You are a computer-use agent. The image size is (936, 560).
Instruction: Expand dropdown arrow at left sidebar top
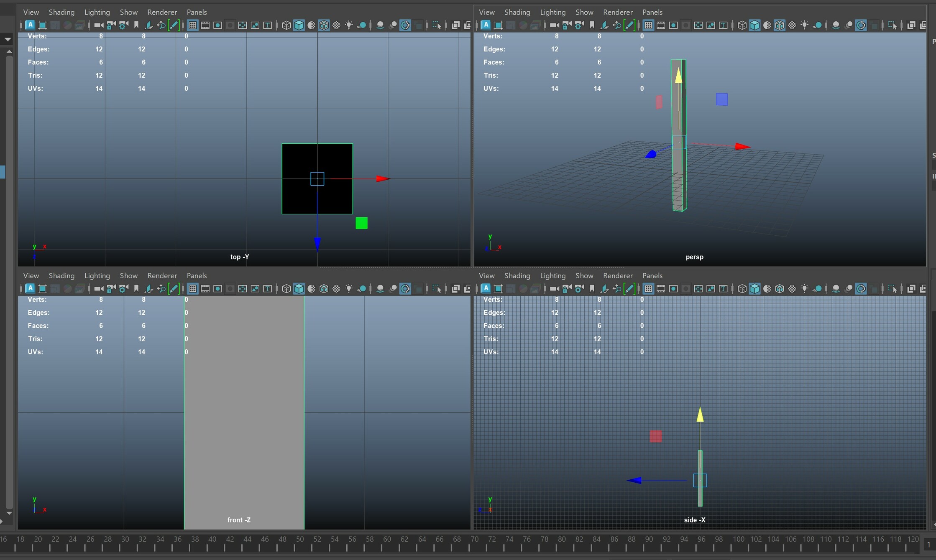tap(8, 39)
